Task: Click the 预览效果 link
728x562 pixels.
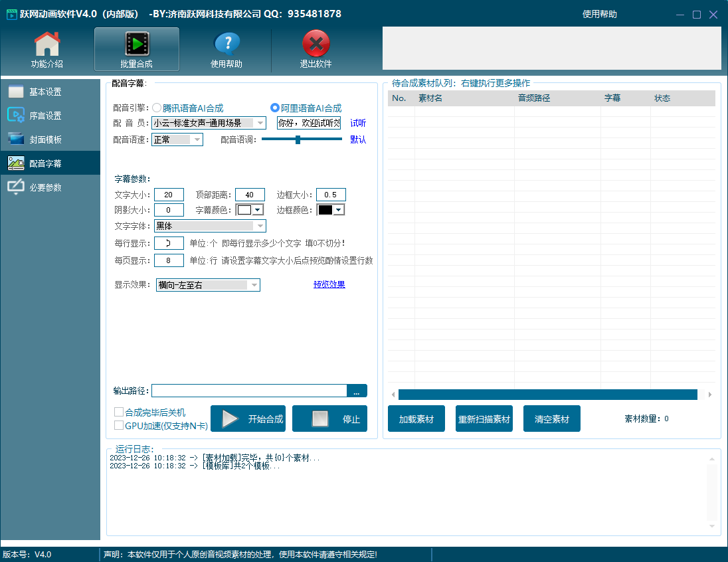Action: tap(329, 284)
